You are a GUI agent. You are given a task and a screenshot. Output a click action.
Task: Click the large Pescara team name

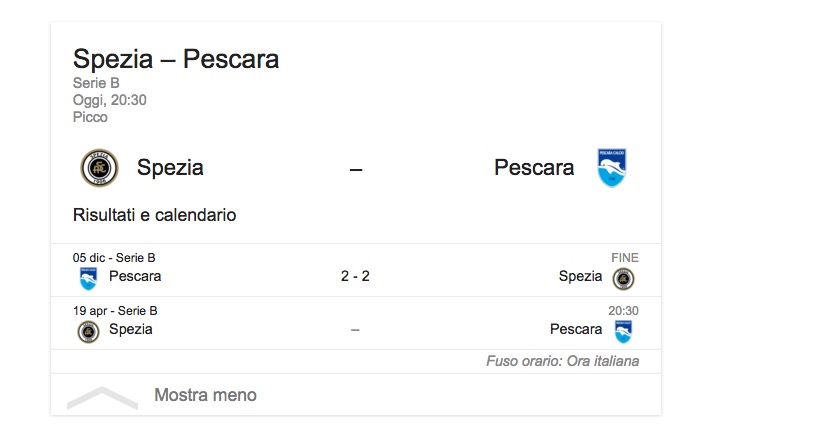click(534, 168)
